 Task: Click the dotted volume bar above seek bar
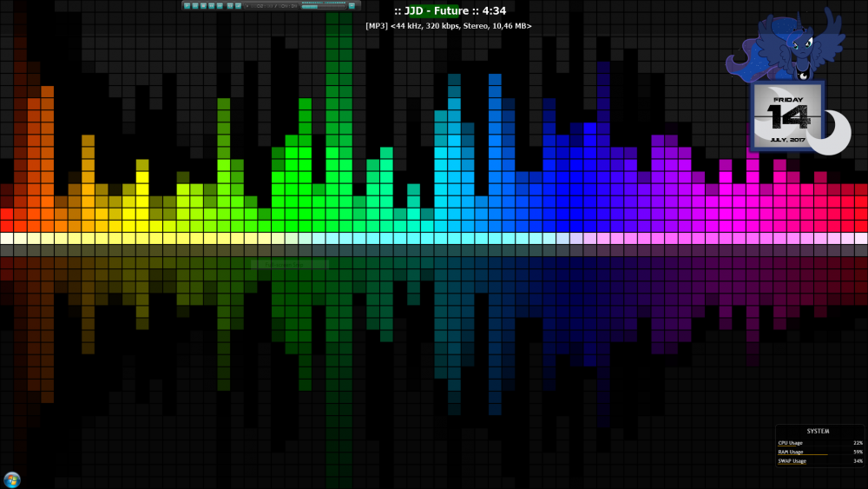322,3
